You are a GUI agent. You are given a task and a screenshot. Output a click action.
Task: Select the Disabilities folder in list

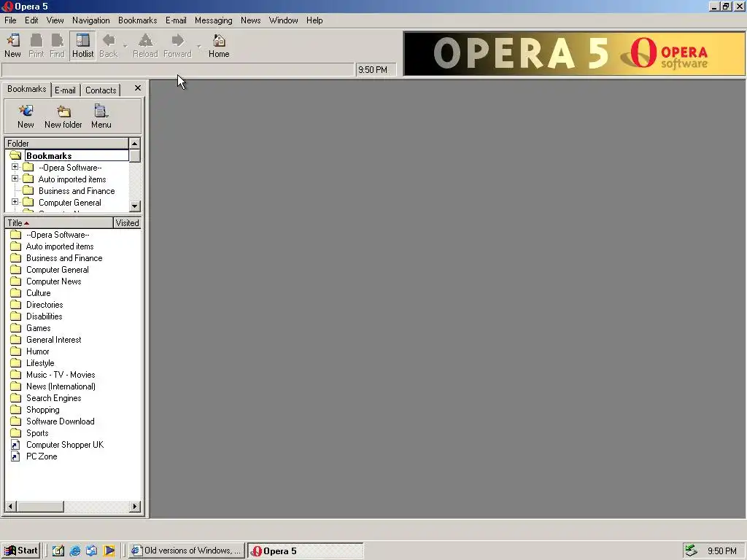tap(44, 316)
